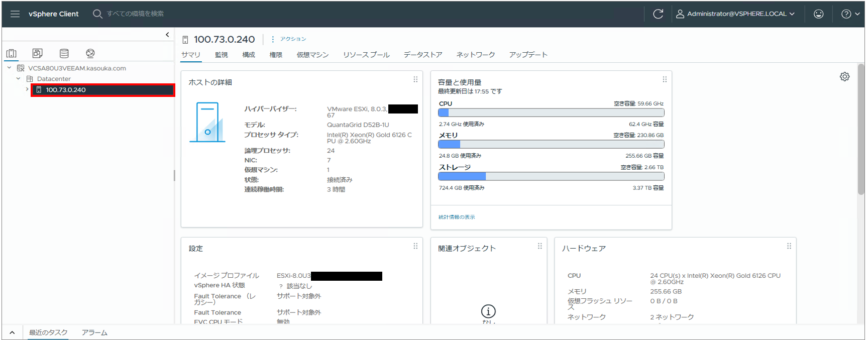Click the vSphere HA 状態 label
The width and height of the screenshot is (868, 340).
(220, 285)
